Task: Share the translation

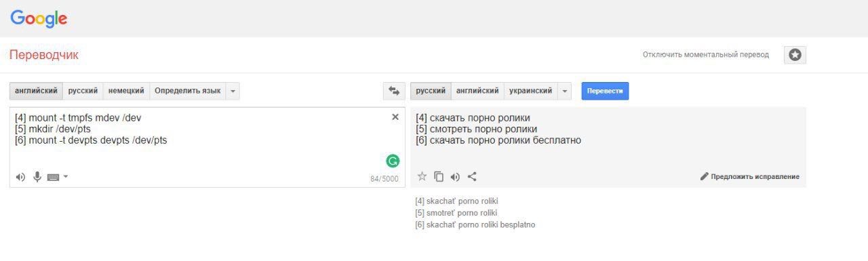Action: coord(473,176)
